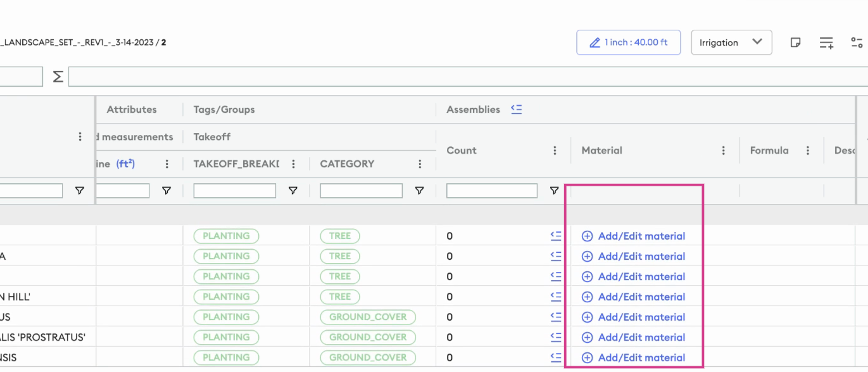The image size is (868, 372).
Task: Click the Assemblies header text
Action: (x=473, y=110)
